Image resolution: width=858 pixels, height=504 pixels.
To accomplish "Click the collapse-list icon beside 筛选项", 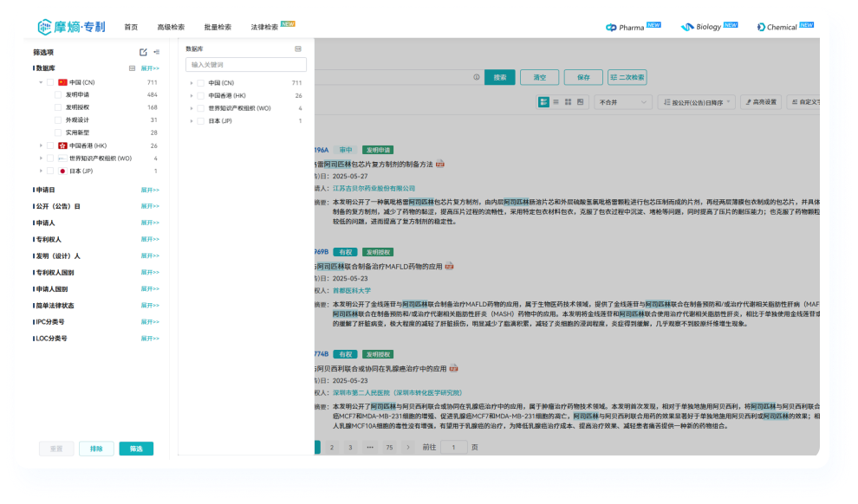I will [157, 52].
